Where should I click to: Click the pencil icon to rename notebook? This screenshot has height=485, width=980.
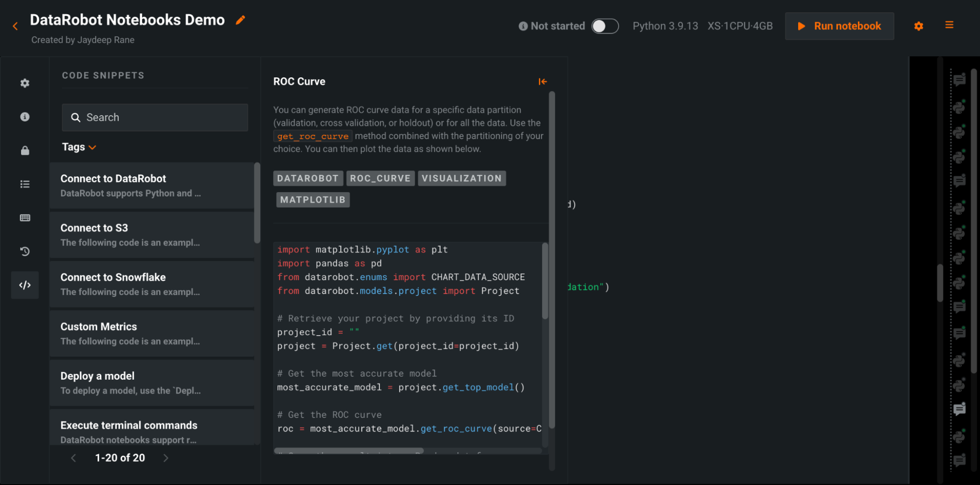click(x=240, y=20)
